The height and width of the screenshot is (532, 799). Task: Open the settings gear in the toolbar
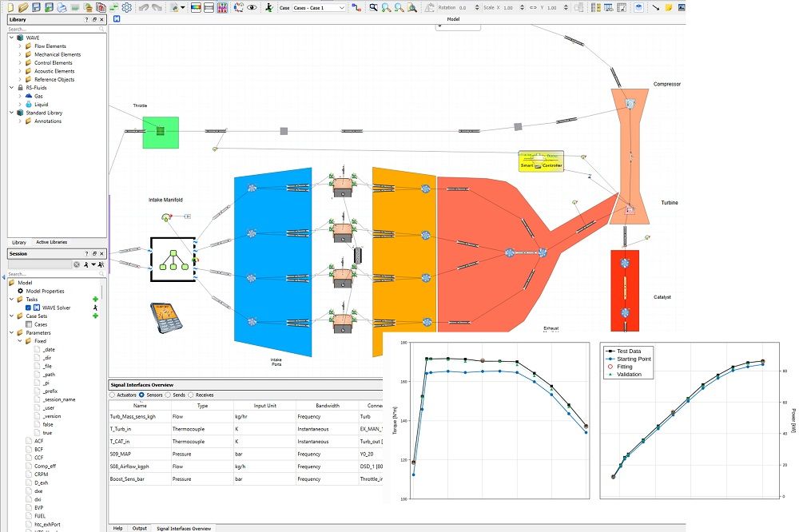[126, 7]
